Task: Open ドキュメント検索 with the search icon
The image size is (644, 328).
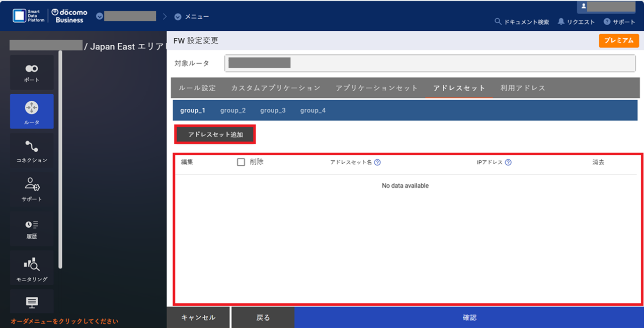Action: [x=522, y=22]
